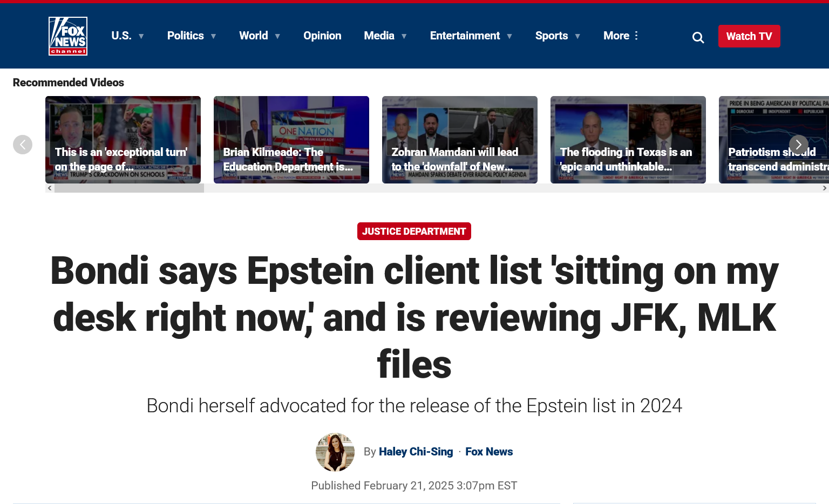Viewport: 829px width, 504px height.
Task: Open the Opinion section
Action: (x=322, y=36)
